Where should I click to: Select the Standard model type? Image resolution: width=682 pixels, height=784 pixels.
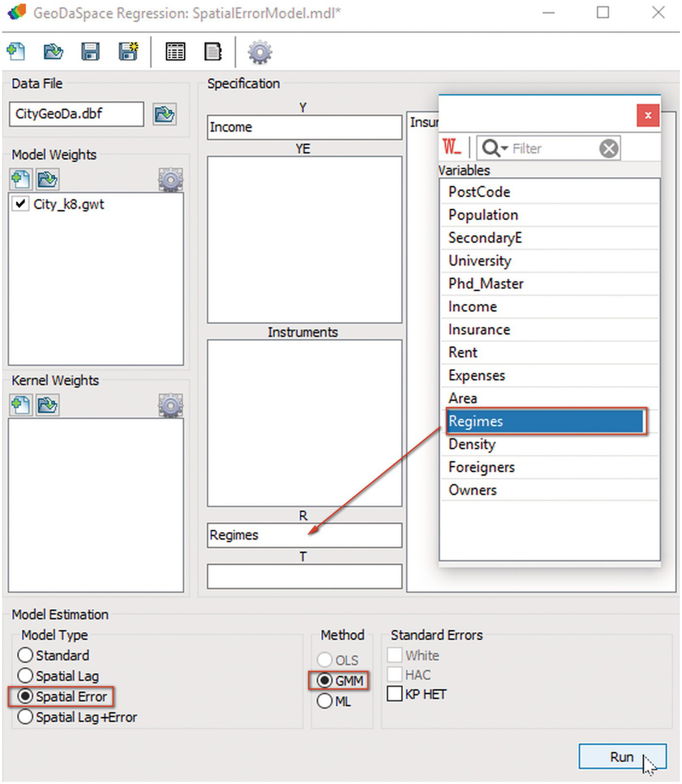coord(54,656)
